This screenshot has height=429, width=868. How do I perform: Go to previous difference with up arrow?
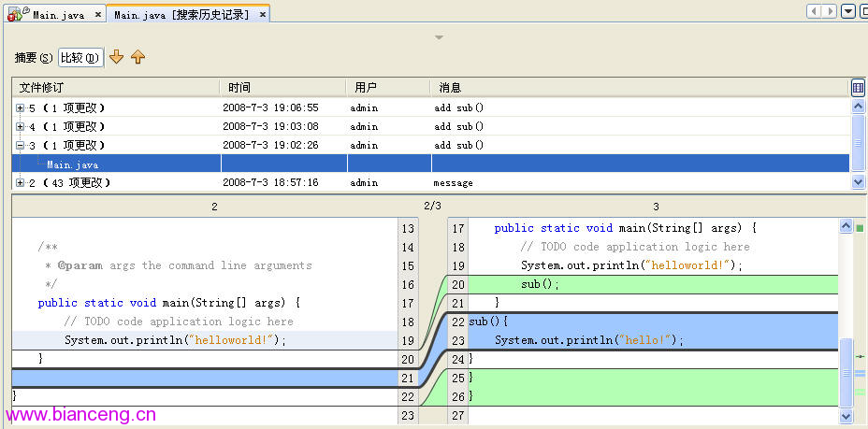click(137, 56)
